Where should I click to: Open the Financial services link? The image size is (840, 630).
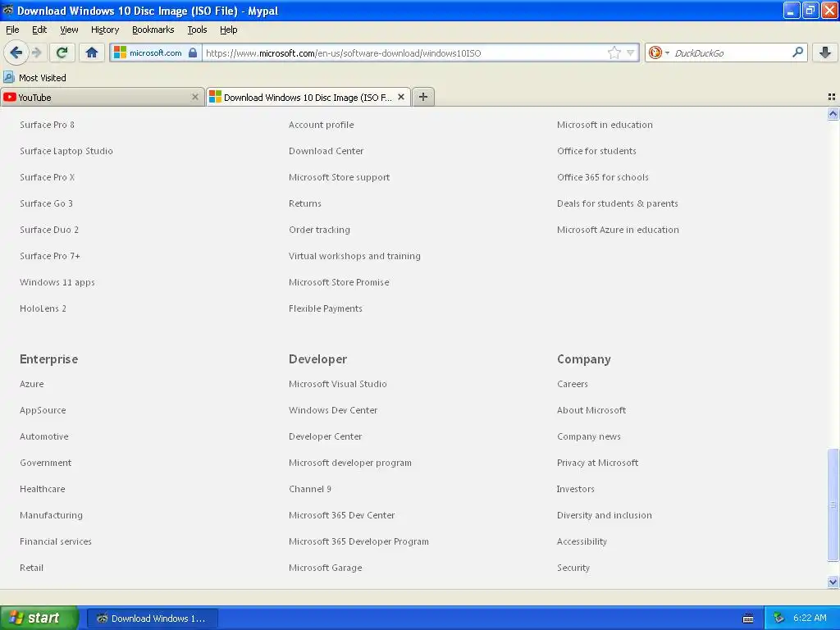click(56, 541)
